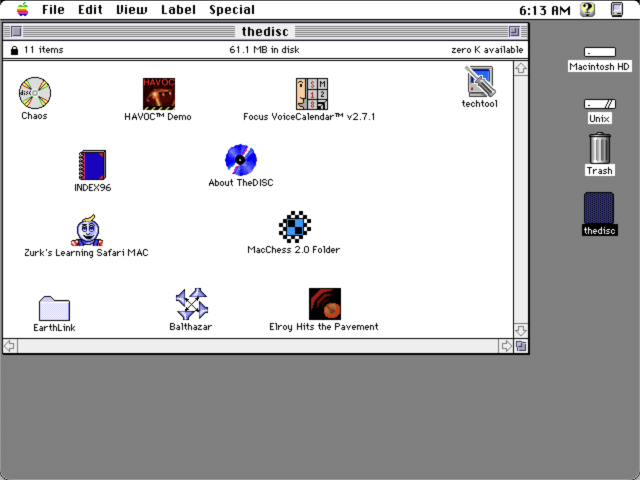Click the Trash can icon
Screen dimensions: 640x480
(x=600, y=148)
